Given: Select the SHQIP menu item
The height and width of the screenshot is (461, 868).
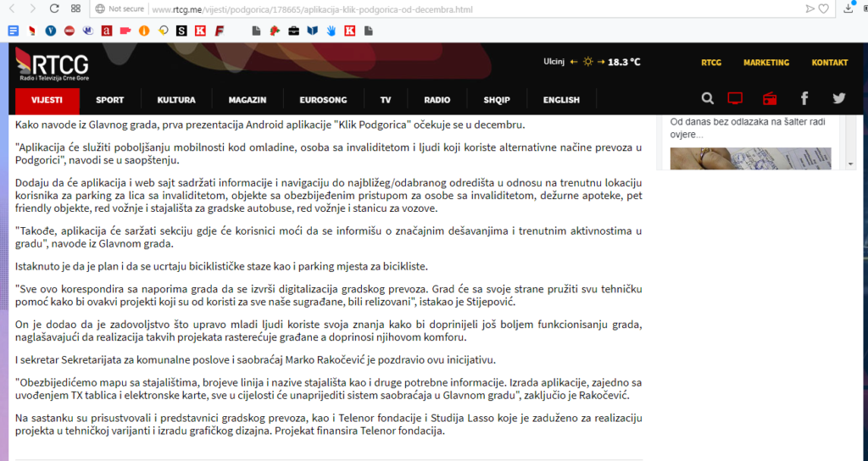Looking at the screenshot, I should click(497, 100).
